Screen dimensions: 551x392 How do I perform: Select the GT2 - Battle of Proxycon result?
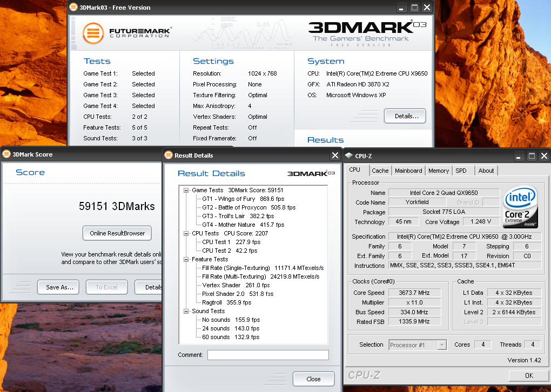click(x=249, y=207)
